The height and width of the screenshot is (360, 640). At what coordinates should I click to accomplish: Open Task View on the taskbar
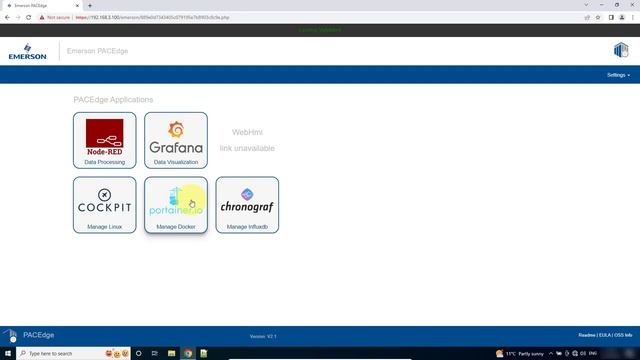coord(155,353)
